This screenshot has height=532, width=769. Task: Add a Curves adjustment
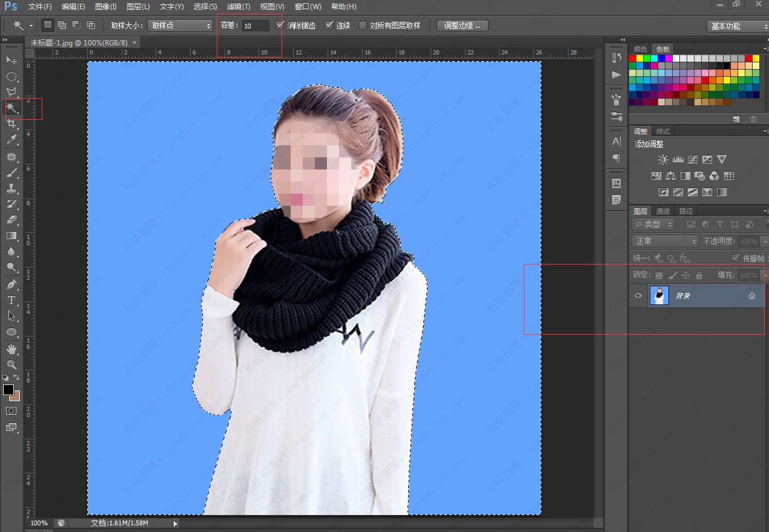point(692,160)
